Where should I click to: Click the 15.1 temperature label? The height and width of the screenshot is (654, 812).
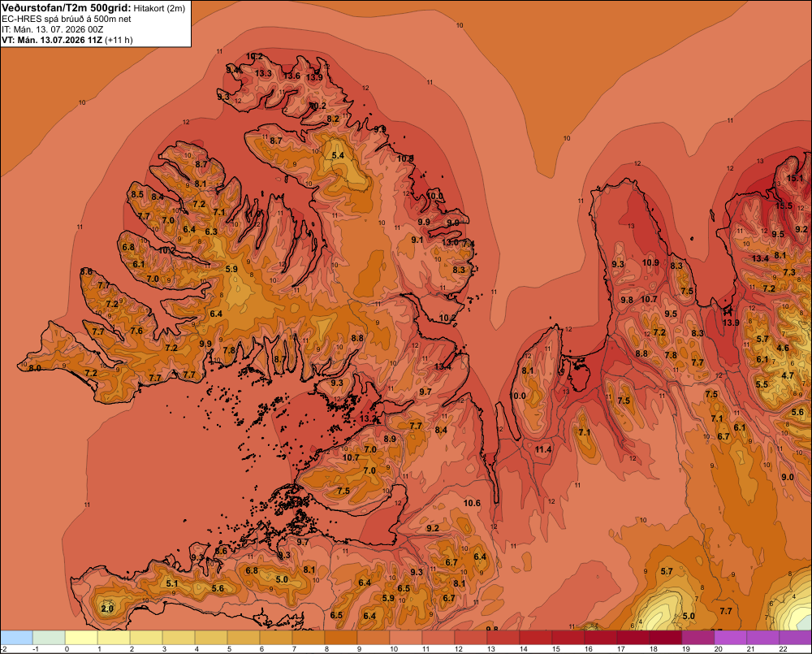795,178
